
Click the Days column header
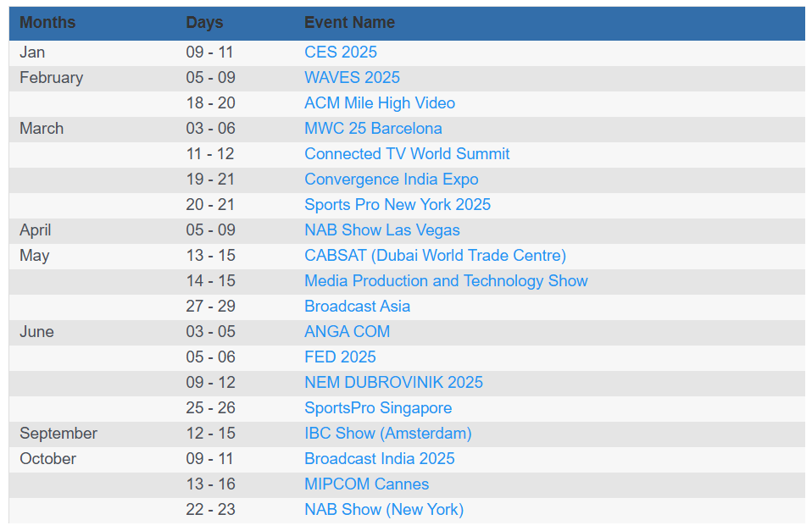click(204, 22)
